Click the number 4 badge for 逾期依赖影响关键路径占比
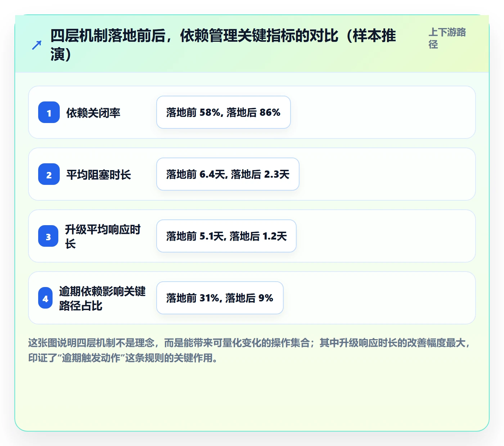The image size is (504, 446). [x=45, y=298]
